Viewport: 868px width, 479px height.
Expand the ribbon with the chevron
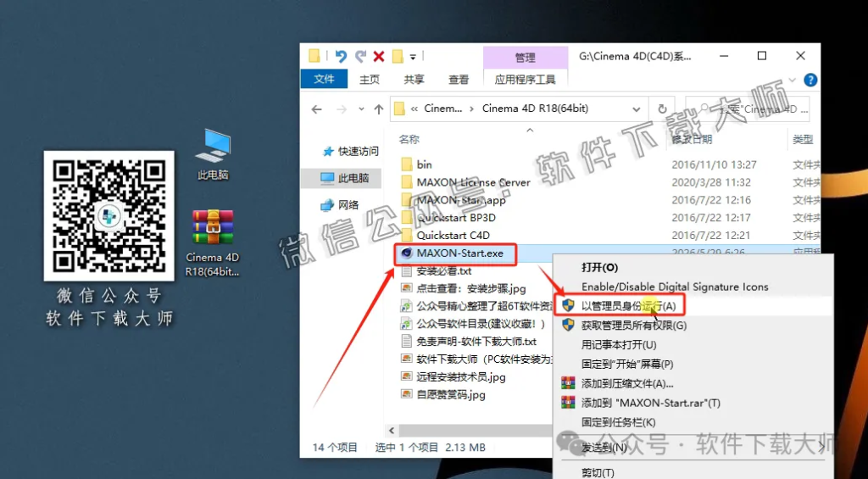coord(793,80)
